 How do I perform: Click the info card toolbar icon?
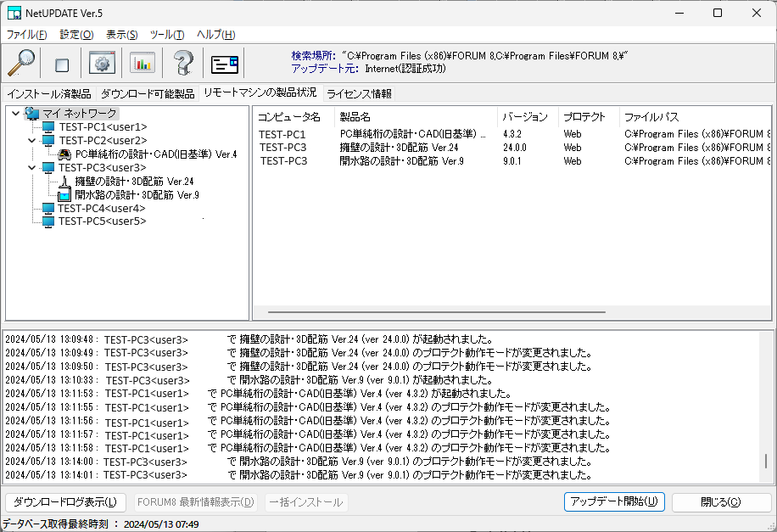(225, 64)
